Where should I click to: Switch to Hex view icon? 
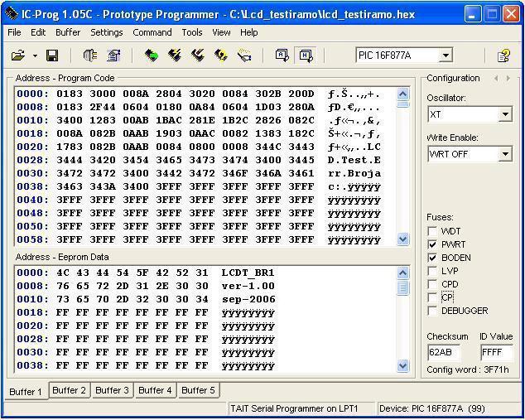[x=306, y=56]
